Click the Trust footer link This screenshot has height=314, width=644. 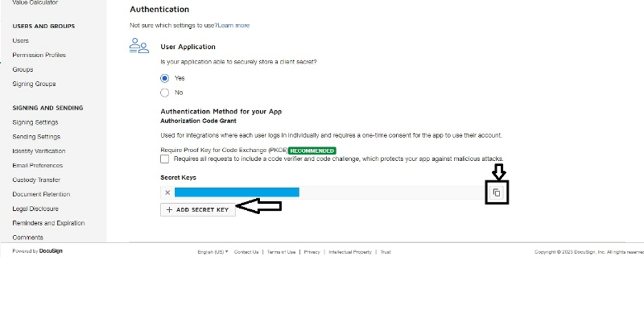(x=385, y=252)
